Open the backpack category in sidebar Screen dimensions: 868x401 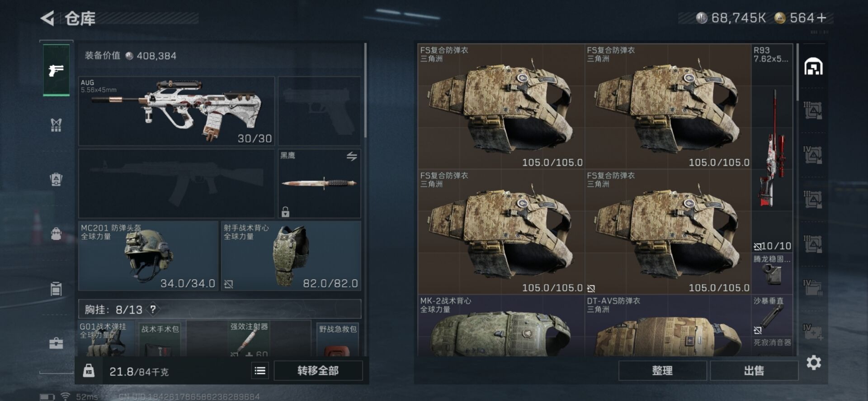(56, 234)
